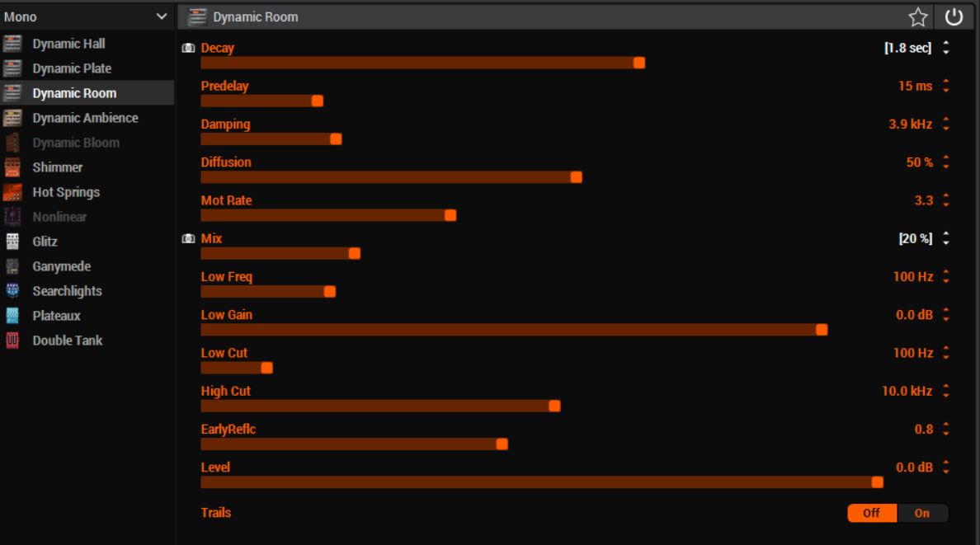Viewport: 980px width, 545px height.
Task: Click the Decay value stepper arrows
Action: [945, 48]
